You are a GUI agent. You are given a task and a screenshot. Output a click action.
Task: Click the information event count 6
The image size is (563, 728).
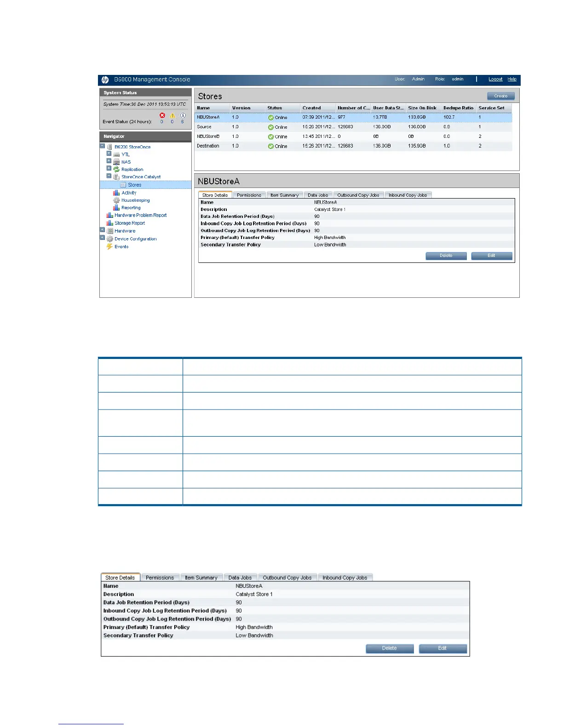pos(182,122)
